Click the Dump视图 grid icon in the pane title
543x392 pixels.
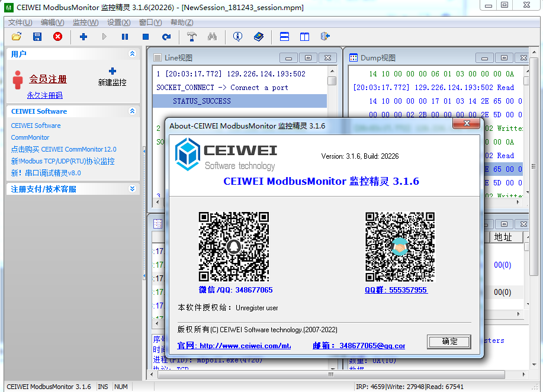click(x=354, y=58)
